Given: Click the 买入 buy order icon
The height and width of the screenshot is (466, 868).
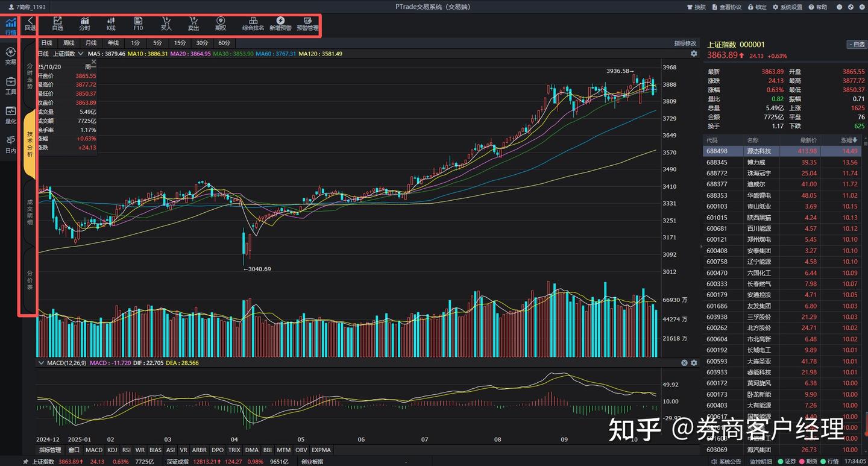Looking at the screenshot, I should pyautogui.click(x=166, y=24).
